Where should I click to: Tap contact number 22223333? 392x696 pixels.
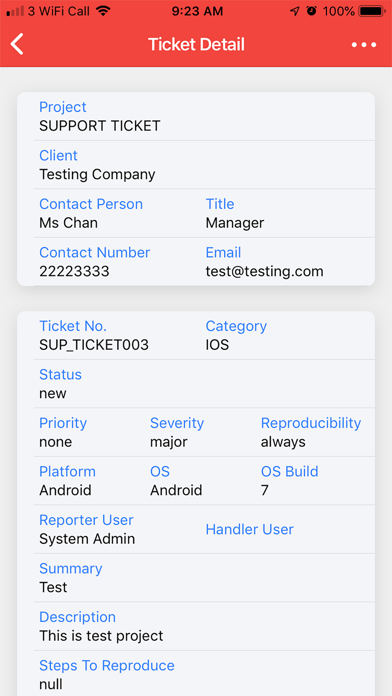pos(74,271)
